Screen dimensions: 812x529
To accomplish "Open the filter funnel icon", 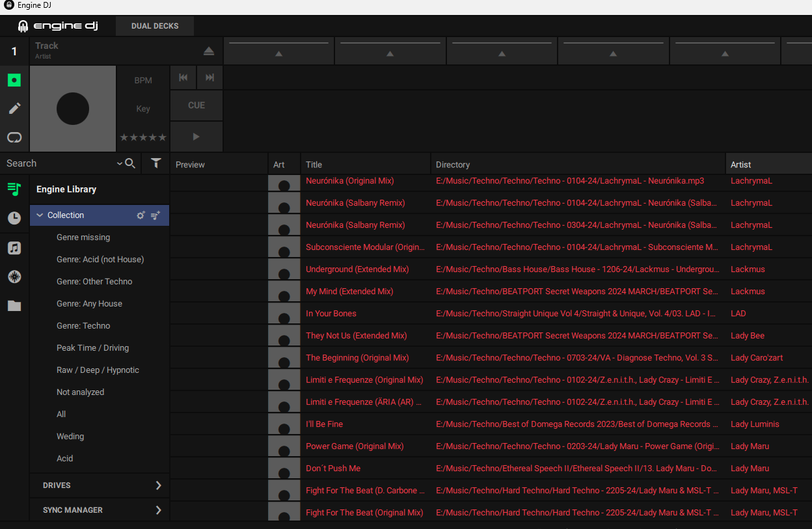I will click(156, 163).
